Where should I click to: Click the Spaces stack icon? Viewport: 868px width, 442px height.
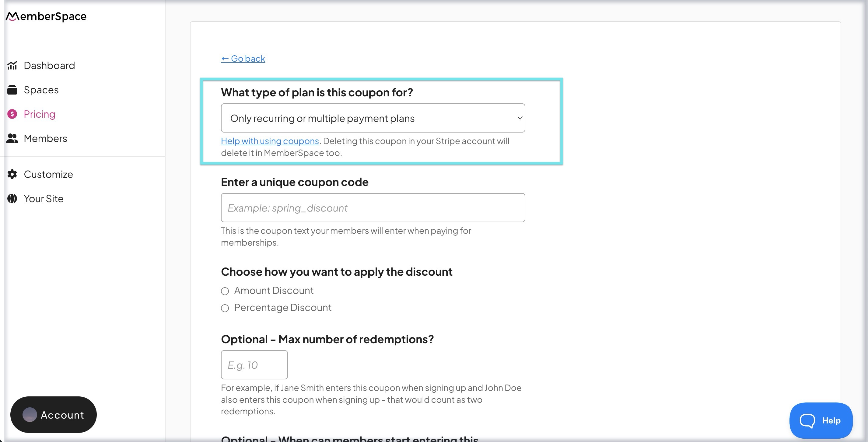12,90
